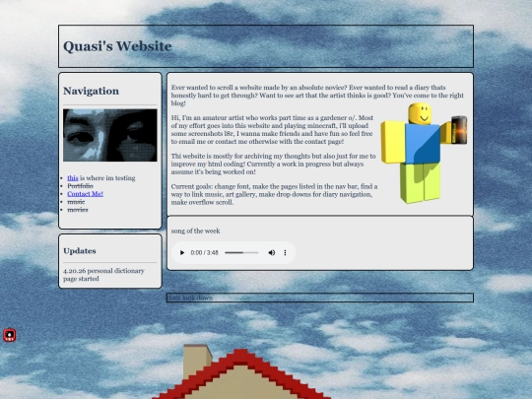Click the strikethrough music item
This screenshot has width=532, height=399.
[x=76, y=202]
